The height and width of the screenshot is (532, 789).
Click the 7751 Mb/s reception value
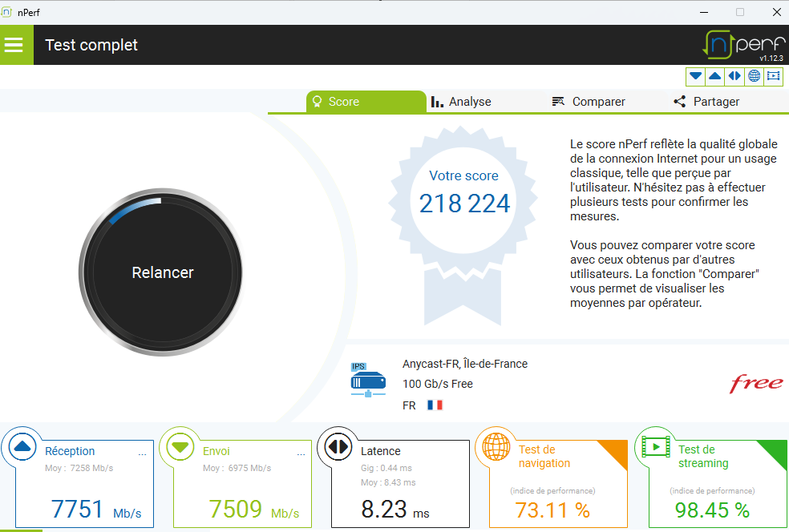click(96, 510)
